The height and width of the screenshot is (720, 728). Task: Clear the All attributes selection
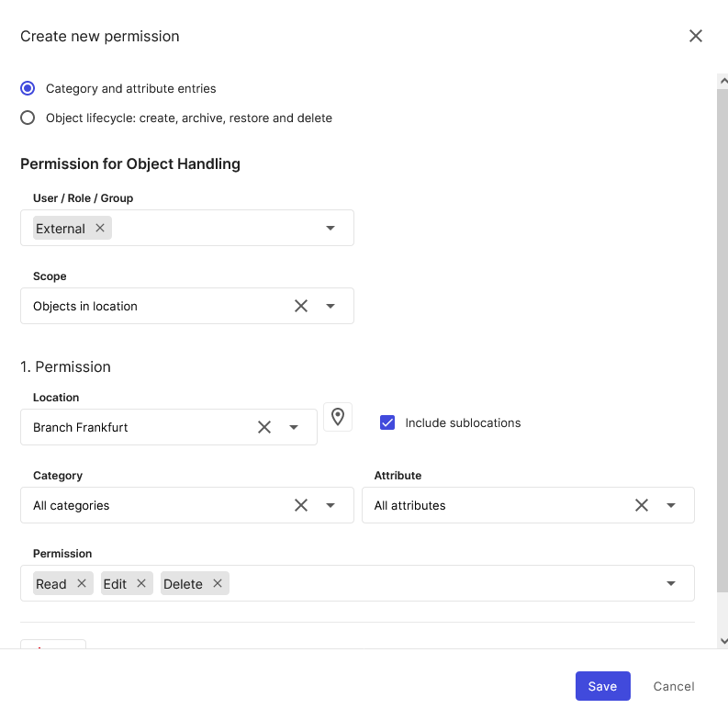coord(642,505)
